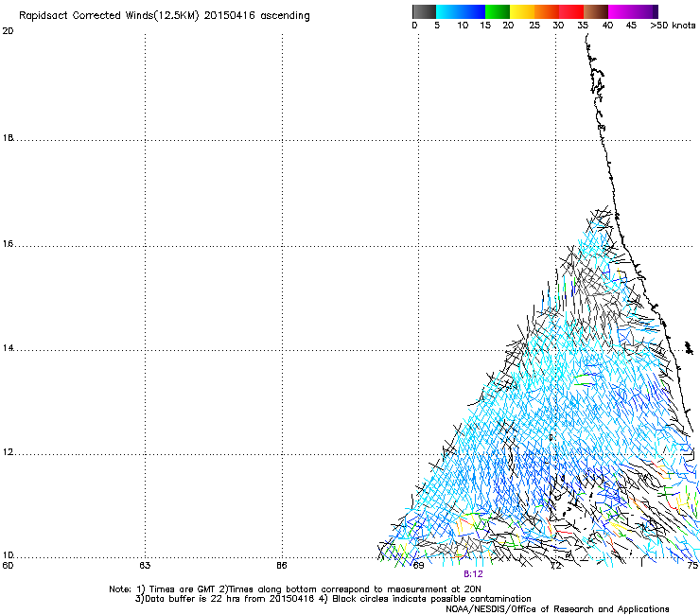Click the 'Note: 1) Times are GMT' footnote line
The height and width of the screenshot is (615, 700).
(294, 589)
